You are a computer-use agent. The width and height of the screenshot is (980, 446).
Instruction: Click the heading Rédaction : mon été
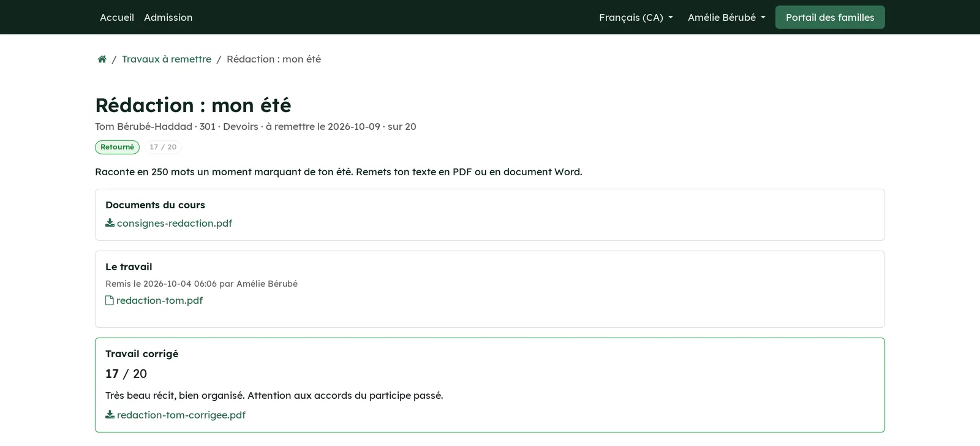[x=193, y=105]
